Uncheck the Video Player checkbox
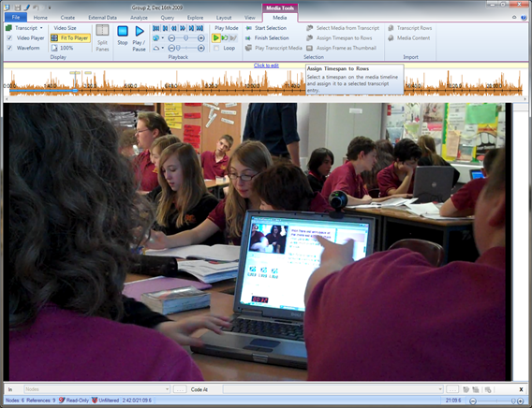Screen dimensions: 532x408 [x=9, y=38]
